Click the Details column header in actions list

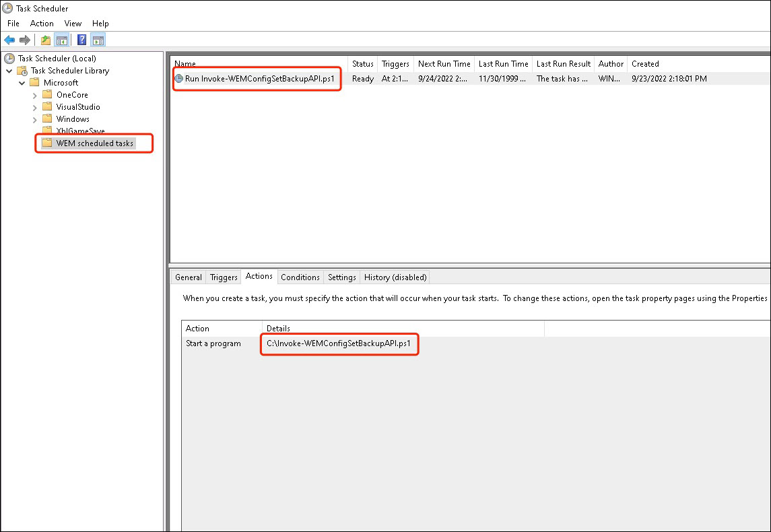[x=403, y=329]
